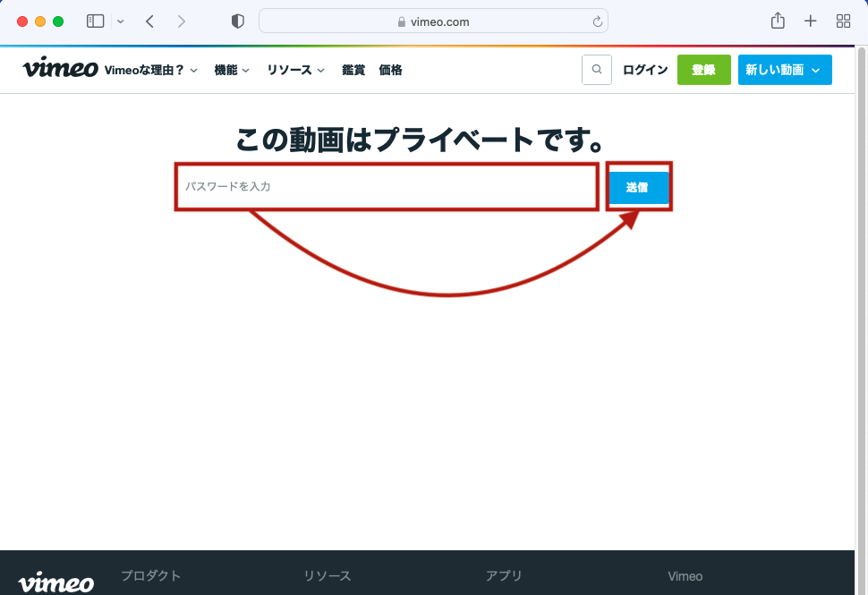Screen dimensions: 868x595
Task: Click the vimeo.com address bar
Action: point(433,21)
